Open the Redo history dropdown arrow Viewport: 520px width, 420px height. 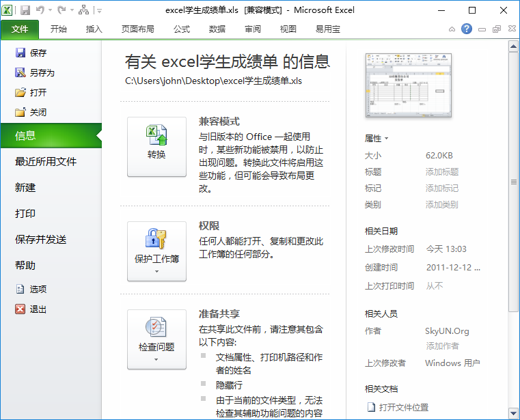[x=72, y=10]
